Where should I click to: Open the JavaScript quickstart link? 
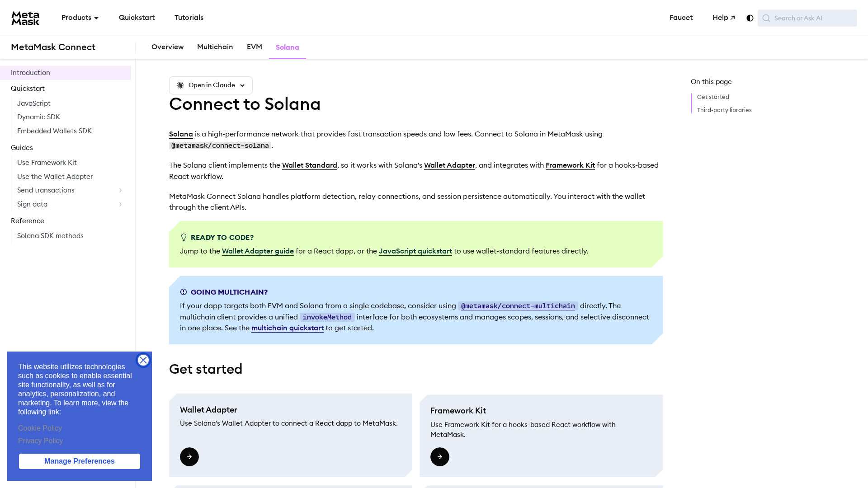point(415,251)
